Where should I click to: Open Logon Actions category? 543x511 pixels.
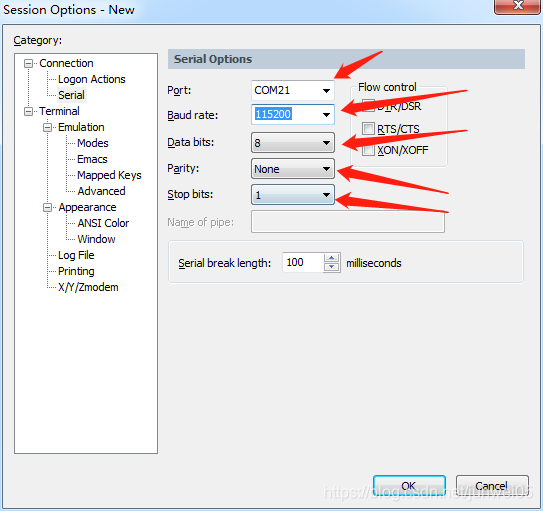[x=91, y=79]
